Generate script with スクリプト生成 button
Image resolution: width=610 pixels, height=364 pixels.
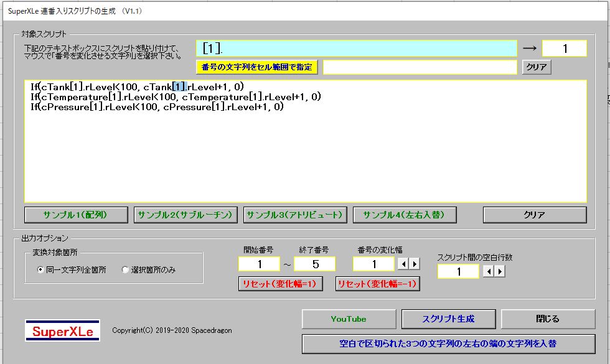click(449, 319)
